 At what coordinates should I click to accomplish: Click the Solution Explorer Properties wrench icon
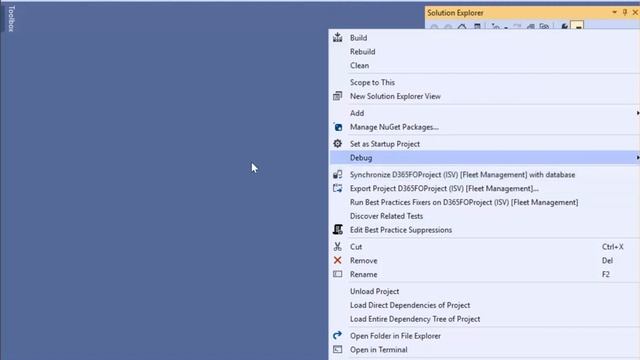click(x=564, y=27)
